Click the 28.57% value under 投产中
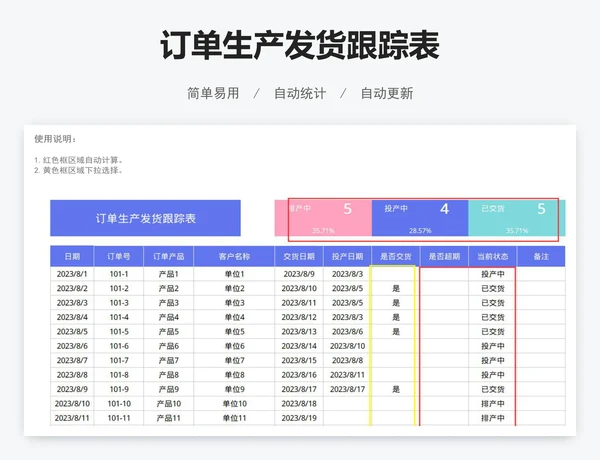 click(420, 231)
